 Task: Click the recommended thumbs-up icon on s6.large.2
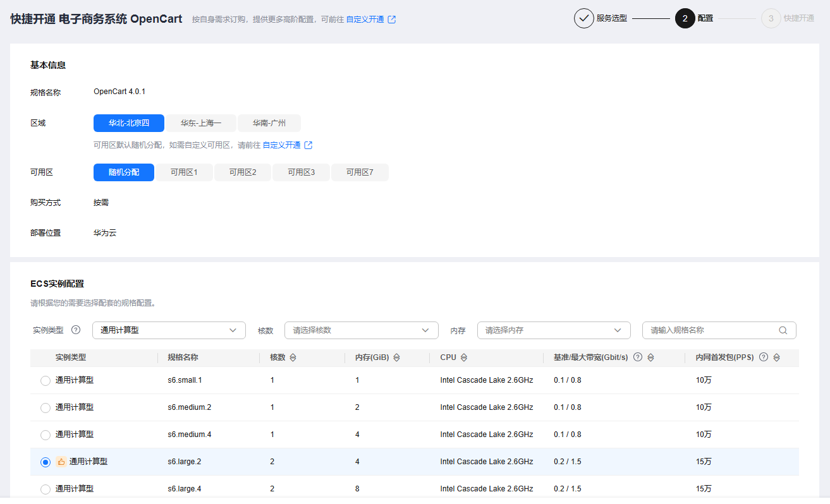click(61, 462)
